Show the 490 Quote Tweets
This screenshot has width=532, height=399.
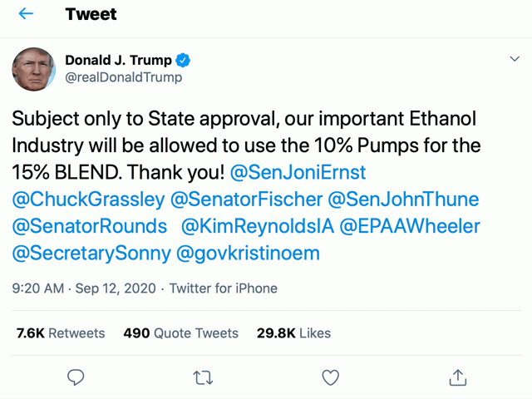click(x=180, y=333)
